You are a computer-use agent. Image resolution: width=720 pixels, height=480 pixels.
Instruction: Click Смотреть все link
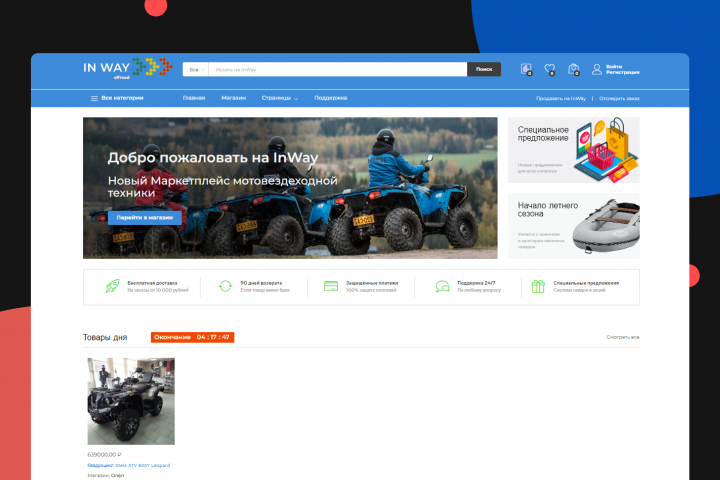pos(623,337)
